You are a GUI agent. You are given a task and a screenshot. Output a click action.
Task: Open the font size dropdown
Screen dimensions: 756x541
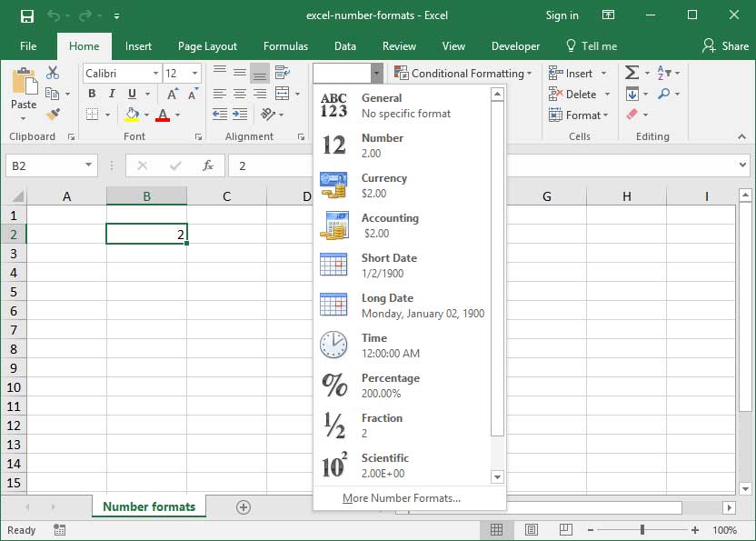[x=194, y=74]
